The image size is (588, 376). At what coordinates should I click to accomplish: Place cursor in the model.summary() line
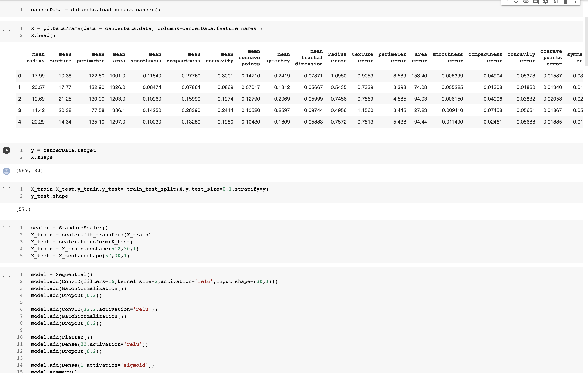point(54,371)
